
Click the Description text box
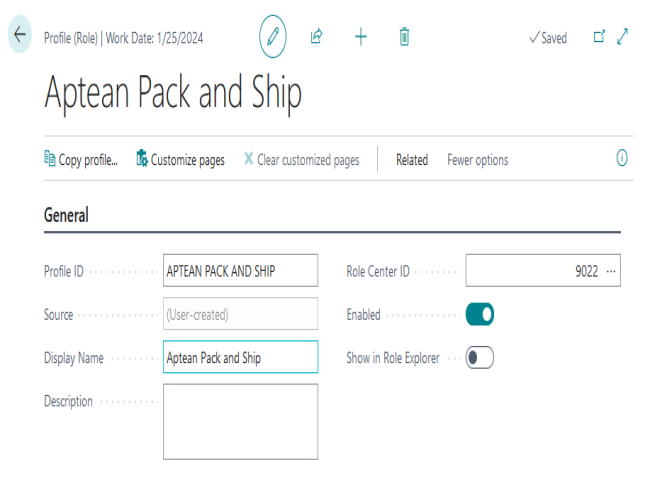(240, 421)
